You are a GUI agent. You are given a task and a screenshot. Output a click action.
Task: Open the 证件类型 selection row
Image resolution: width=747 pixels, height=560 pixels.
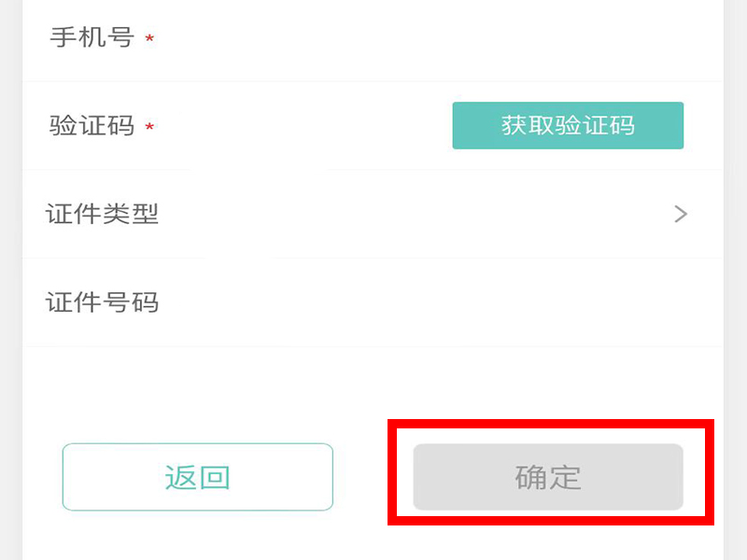pos(373,214)
